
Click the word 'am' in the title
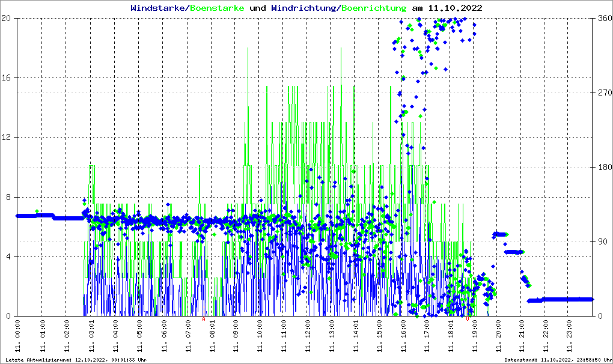tap(417, 8)
